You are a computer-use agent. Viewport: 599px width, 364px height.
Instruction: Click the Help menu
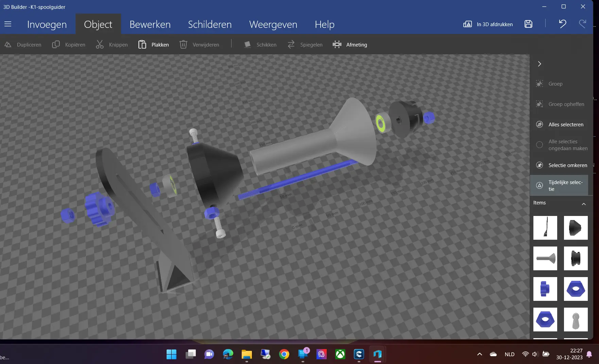pos(324,24)
